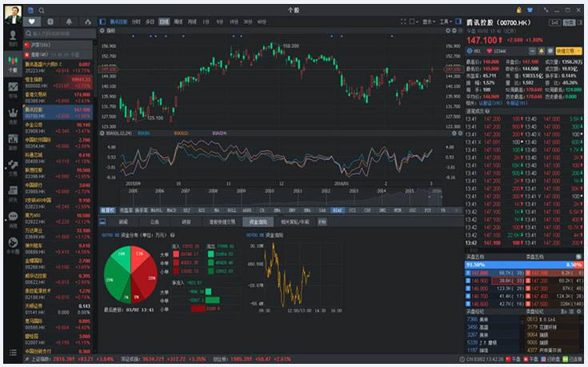The height and width of the screenshot is (367, 588).
Task: Switch chart to 周K period
Action: [178, 22]
